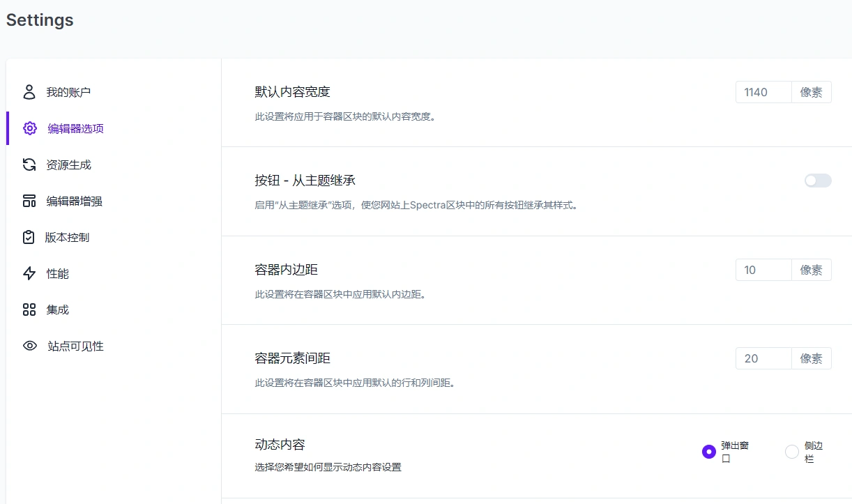Click the 站点可见性 eye icon
The image size is (852, 504).
pos(29,346)
